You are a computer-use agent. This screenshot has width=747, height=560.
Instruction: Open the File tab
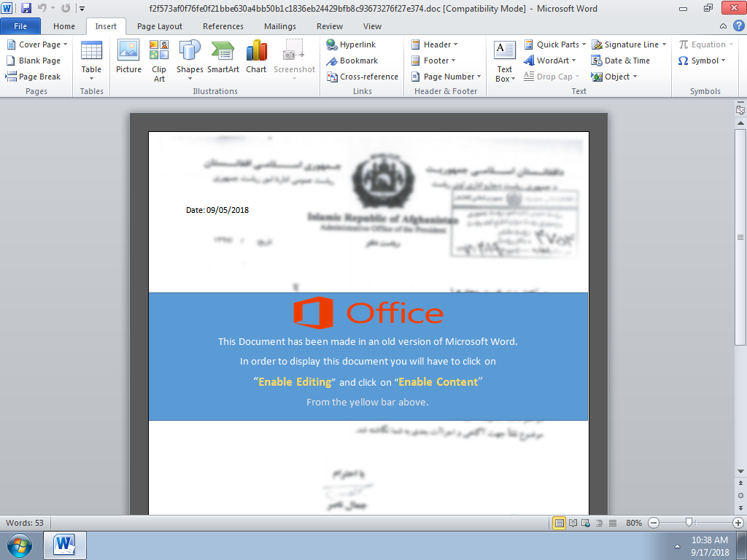(x=20, y=26)
